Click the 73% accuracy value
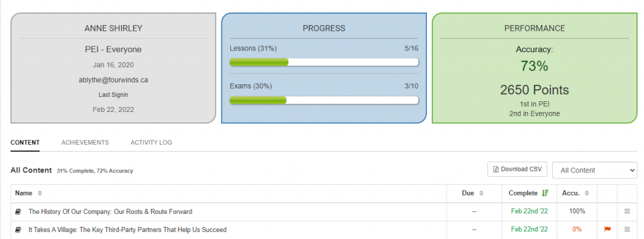Screen dimensions: 644x239 535,66
